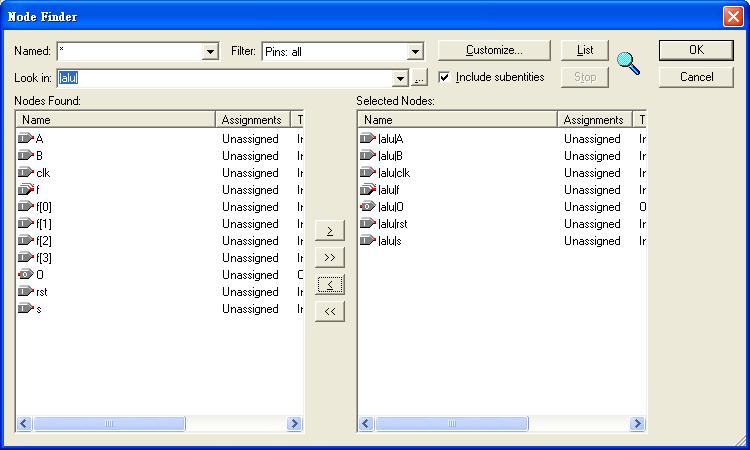Image resolution: width=750 pixels, height=450 pixels.
Task: Click the List button
Action: [585, 50]
